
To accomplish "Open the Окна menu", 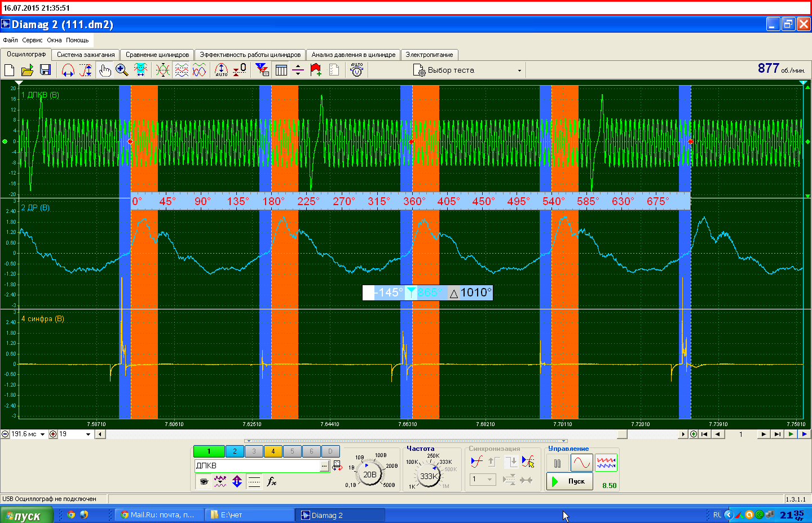I will [54, 40].
